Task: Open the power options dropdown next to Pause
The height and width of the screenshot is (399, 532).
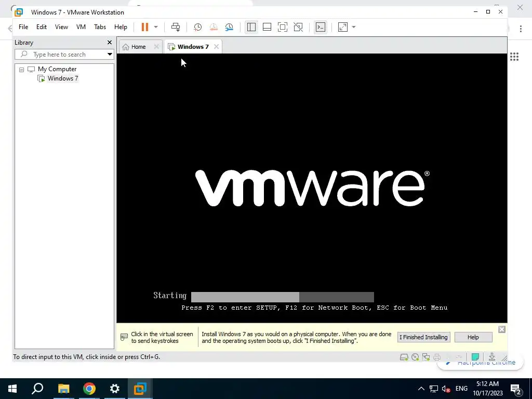Action: [x=156, y=27]
